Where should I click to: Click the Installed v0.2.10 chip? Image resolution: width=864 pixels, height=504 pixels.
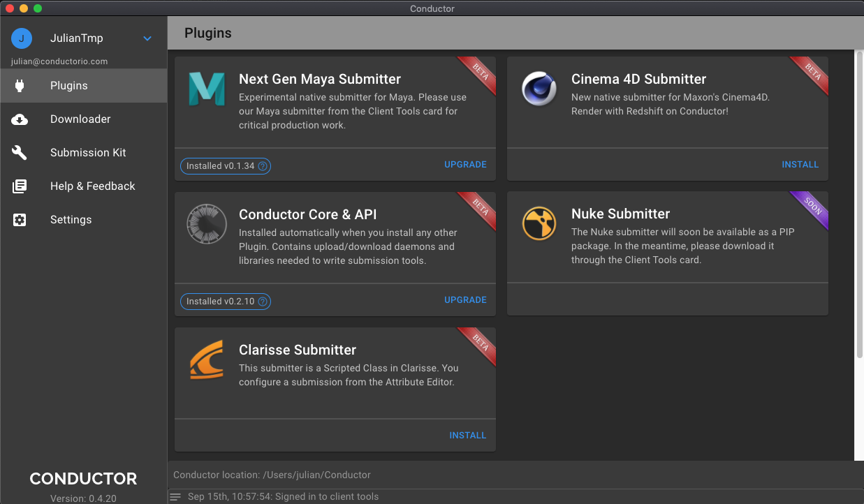coord(226,302)
